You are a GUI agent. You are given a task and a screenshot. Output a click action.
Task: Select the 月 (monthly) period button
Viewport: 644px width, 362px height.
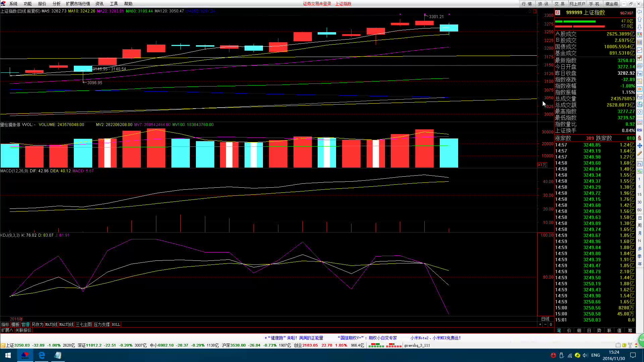coord(639,233)
